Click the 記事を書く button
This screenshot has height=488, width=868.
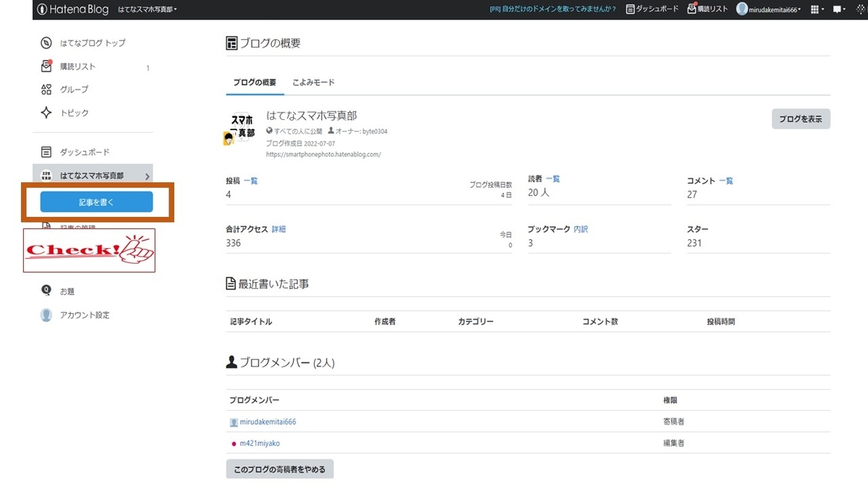[96, 202]
